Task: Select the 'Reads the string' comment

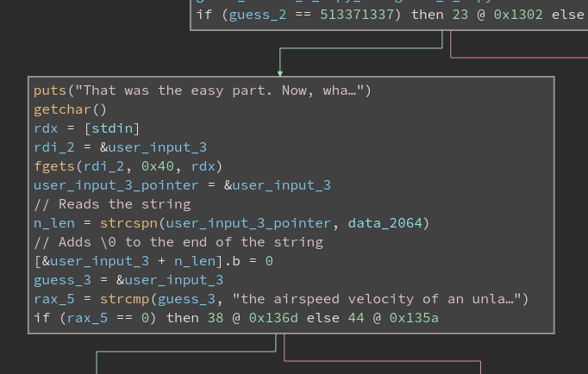Action: point(112,204)
